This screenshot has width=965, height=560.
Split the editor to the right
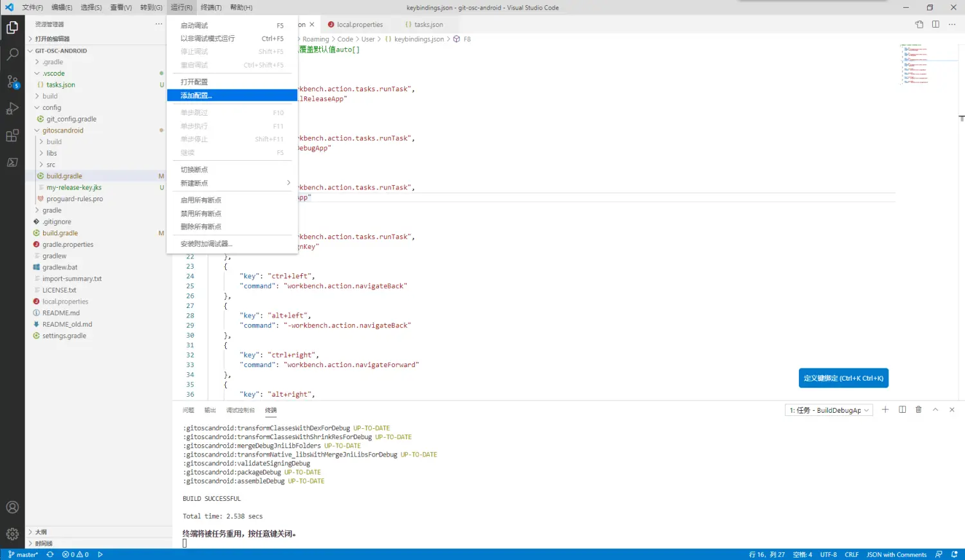(x=935, y=24)
